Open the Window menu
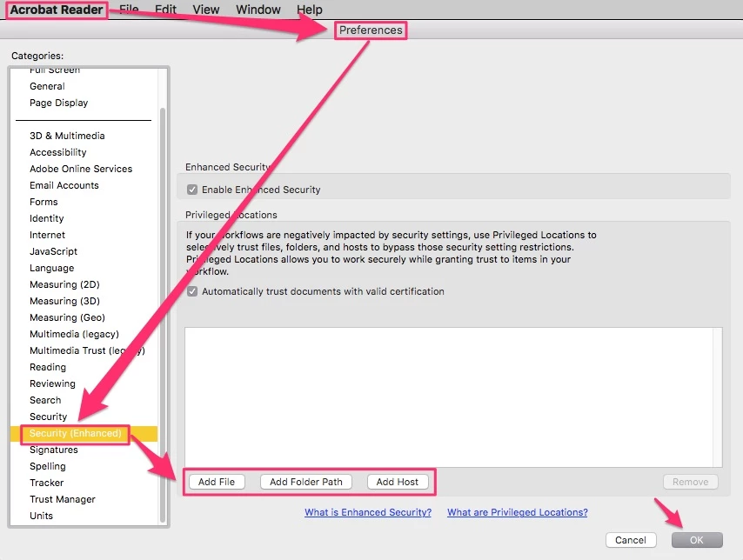Screen dimensions: 743x560 (258, 10)
